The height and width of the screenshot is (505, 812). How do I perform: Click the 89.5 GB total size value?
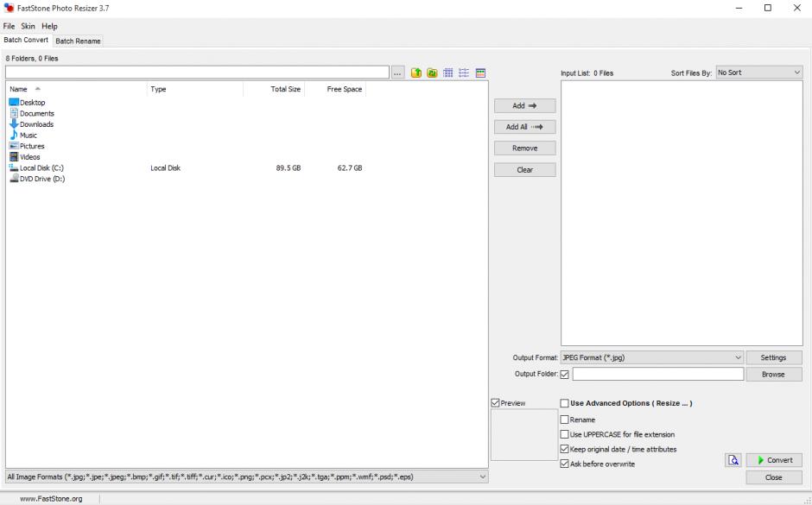[x=289, y=168]
